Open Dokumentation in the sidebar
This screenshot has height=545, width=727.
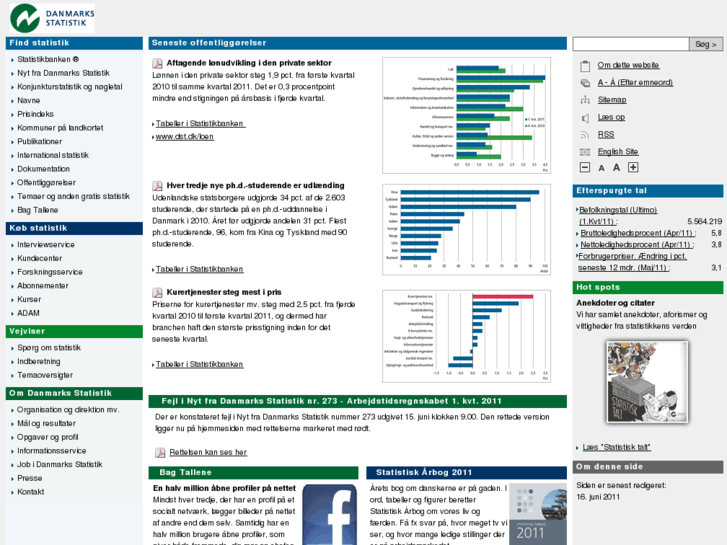coord(44,169)
